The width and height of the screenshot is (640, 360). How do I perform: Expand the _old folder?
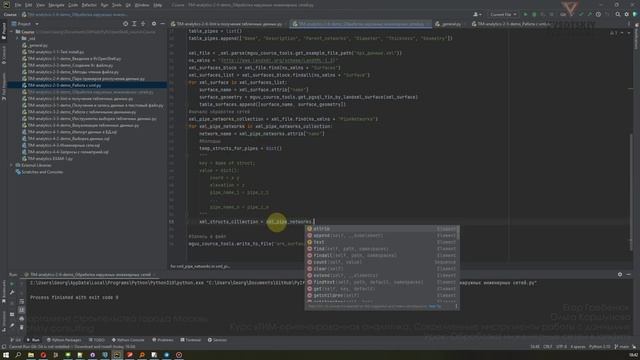18,38
